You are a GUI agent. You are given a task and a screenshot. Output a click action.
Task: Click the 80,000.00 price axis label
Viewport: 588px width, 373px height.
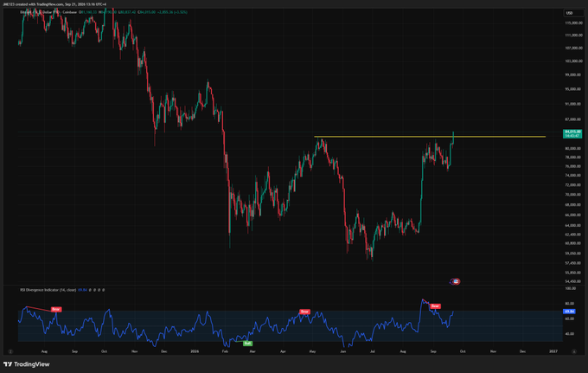(x=573, y=149)
